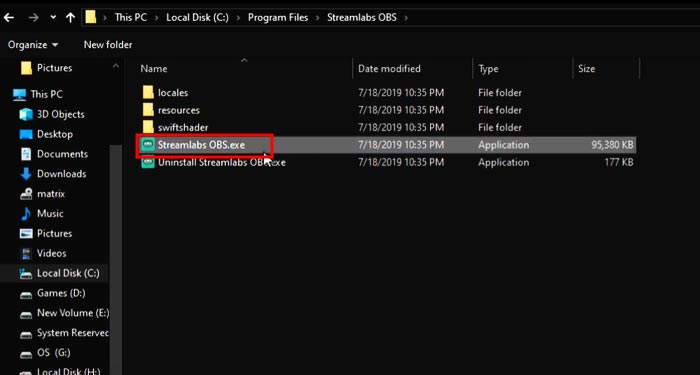Image resolution: width=700 pixels, height=375 pixels.
Task: Open Documents in navigation pane
Action: coord(62,154)
